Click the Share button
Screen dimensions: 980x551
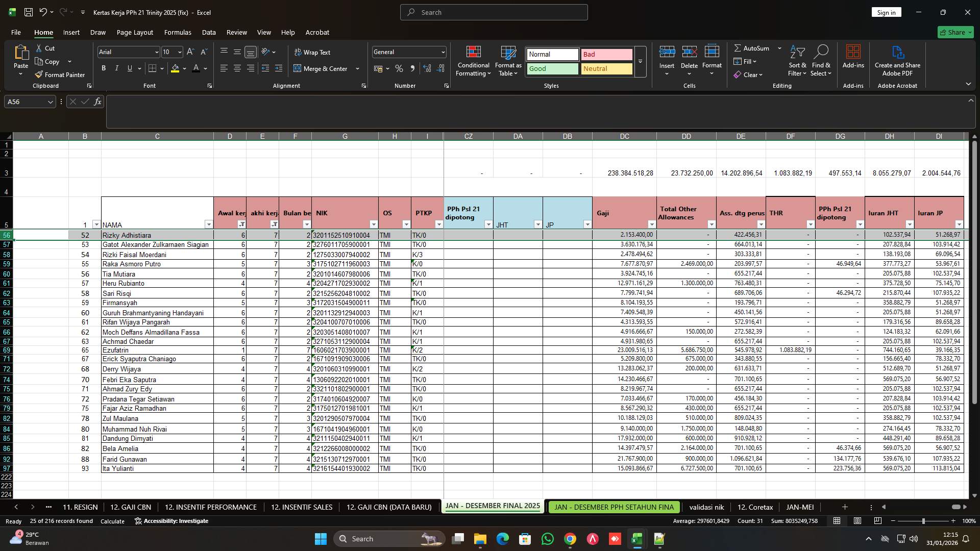(x=955, y=32)
